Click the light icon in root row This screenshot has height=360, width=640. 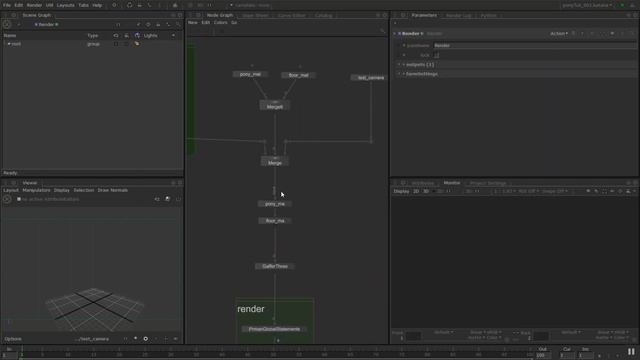[137, 44]
